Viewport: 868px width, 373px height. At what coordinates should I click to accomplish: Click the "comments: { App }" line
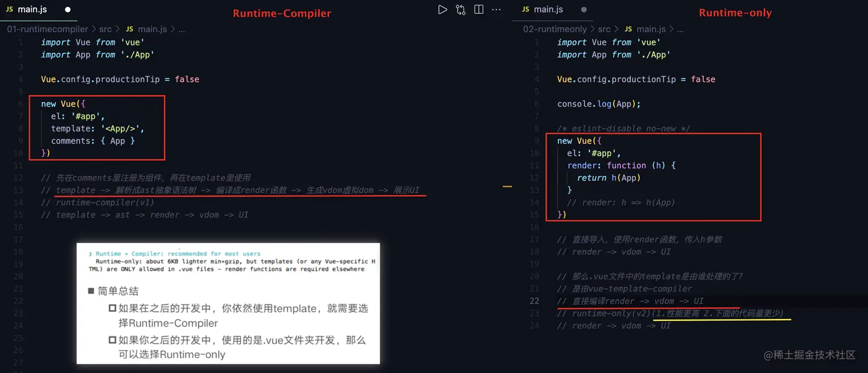pos(93,141)
